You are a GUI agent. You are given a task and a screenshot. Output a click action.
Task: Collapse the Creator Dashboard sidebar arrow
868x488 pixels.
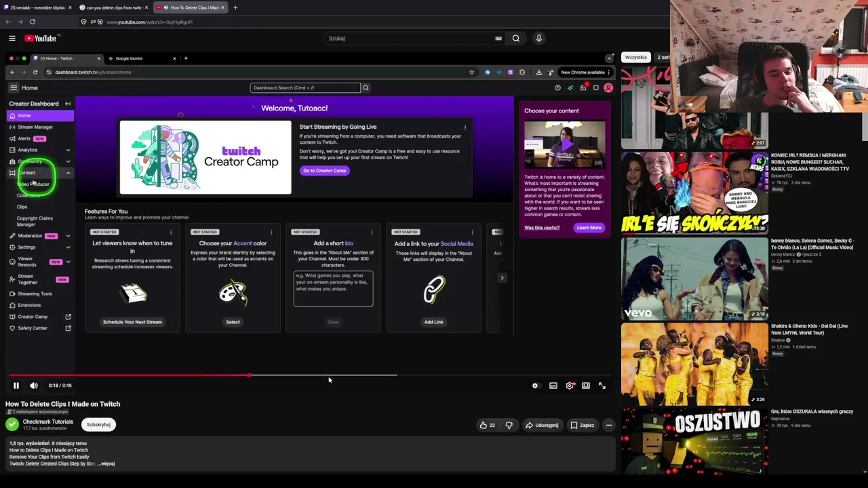pyautogui.click(x=68, y=104)
